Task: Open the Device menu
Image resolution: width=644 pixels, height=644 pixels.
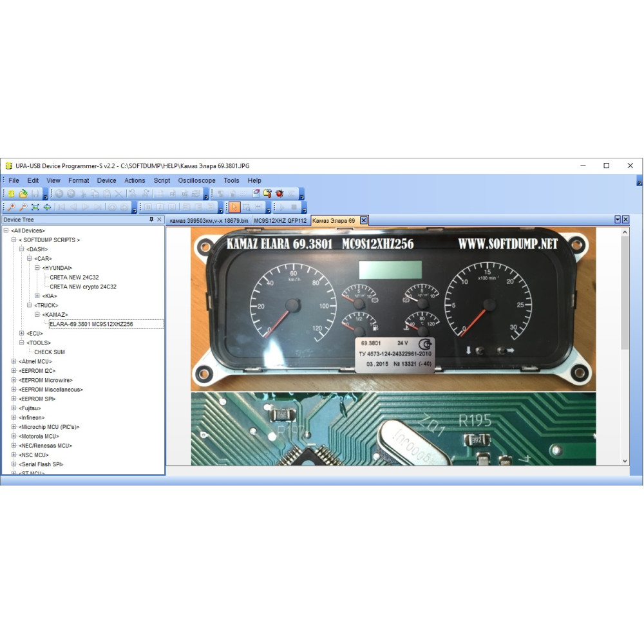Action: pos(106,180)
